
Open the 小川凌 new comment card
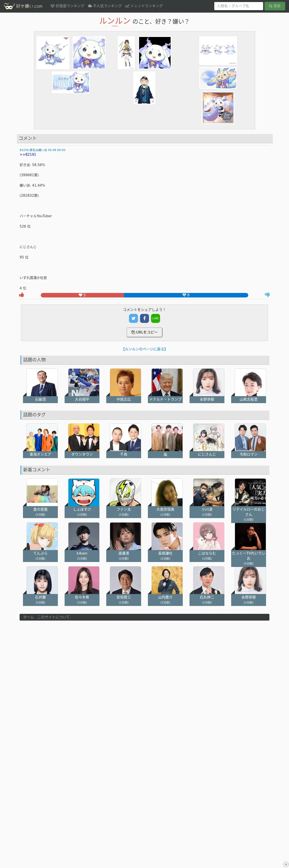point(207,498)
